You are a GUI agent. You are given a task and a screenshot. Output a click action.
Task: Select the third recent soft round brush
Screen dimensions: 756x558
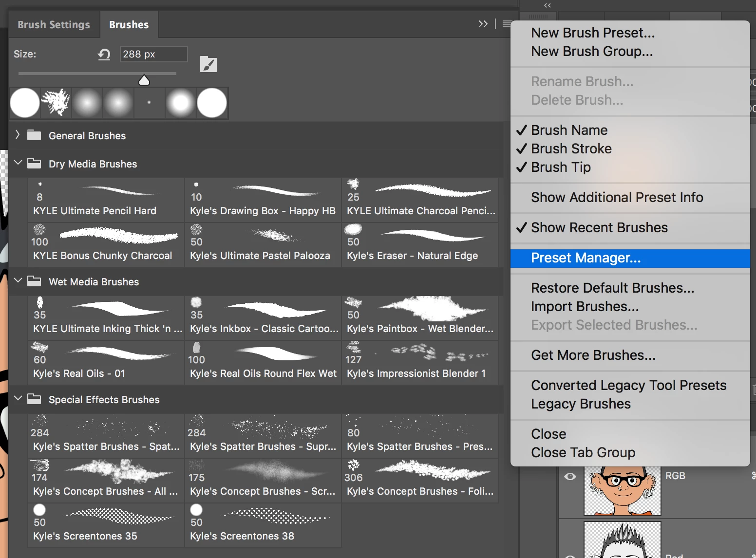(87, 103)
